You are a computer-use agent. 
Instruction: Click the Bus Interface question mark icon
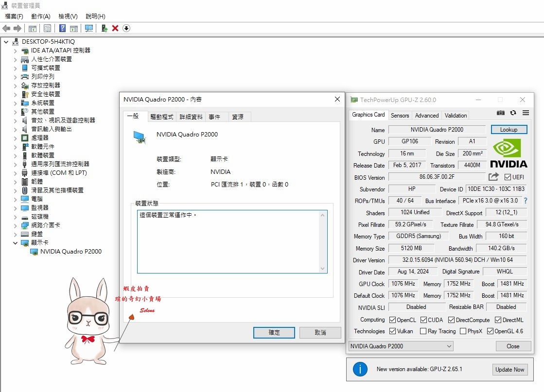click(525, 201)
